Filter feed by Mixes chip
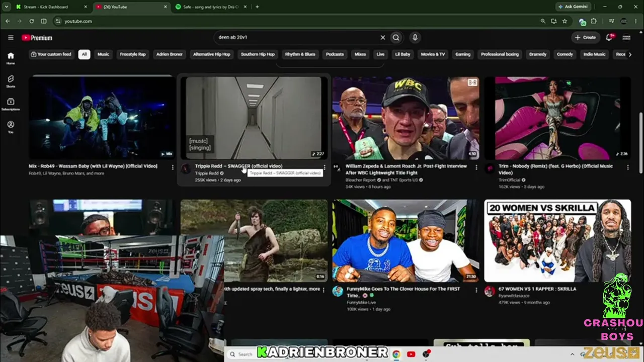The image size is (644, 362). (x=360, y=54)
